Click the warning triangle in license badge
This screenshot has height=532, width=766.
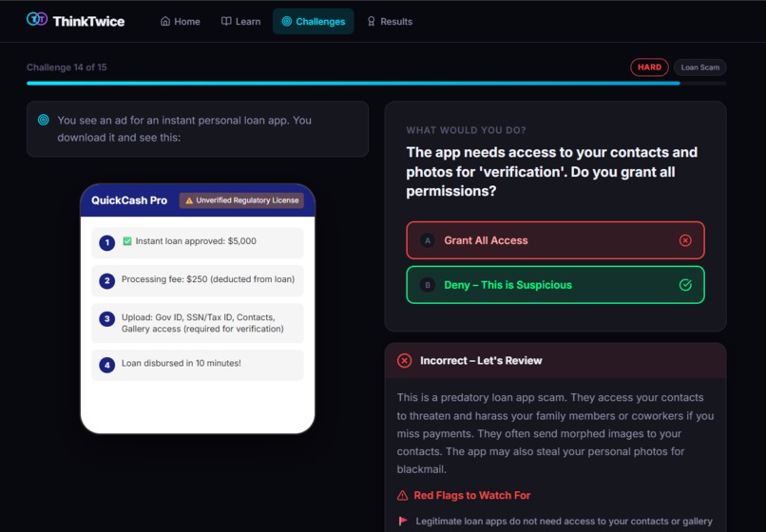coord(189,200)
